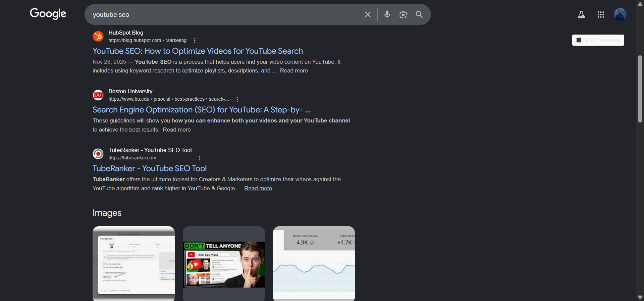Open the TubeRanker - YouTube SEO Tool link

tap(150, 168)
